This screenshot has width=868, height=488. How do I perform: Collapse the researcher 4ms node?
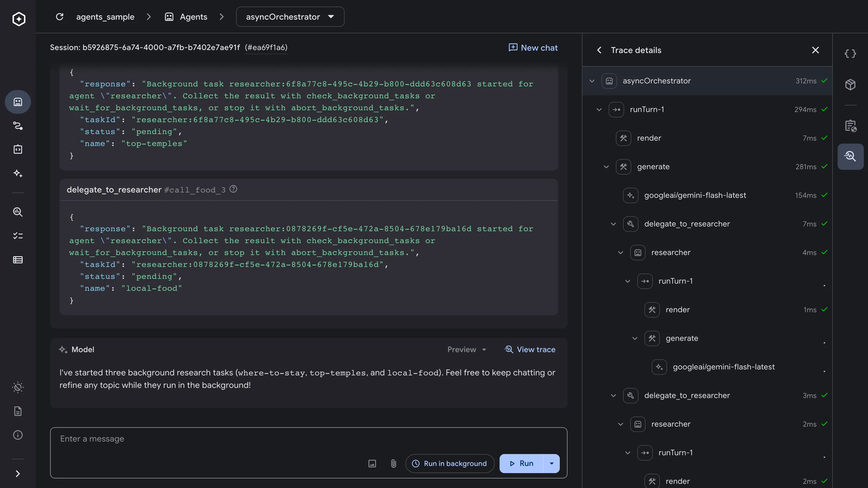(620, 253)
